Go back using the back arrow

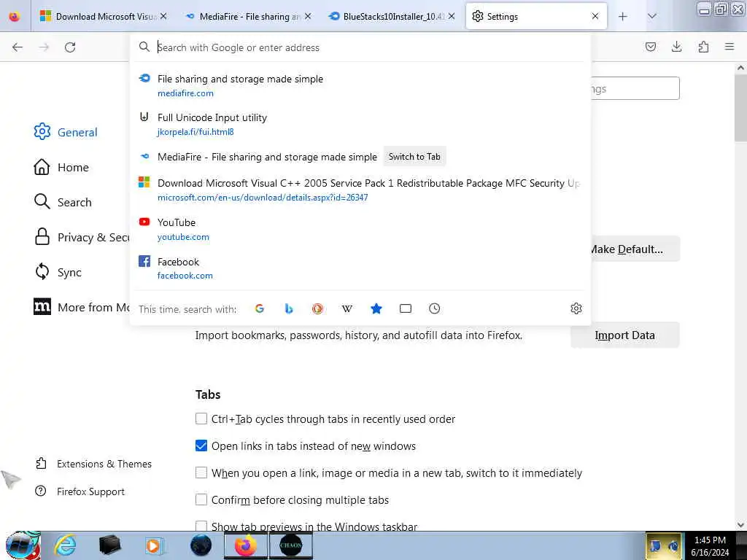18,47
